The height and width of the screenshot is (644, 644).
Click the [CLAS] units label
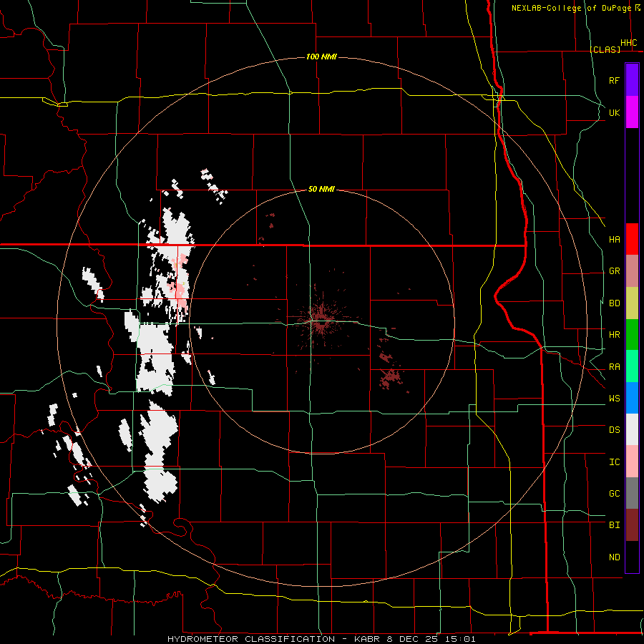coord(605,49)
